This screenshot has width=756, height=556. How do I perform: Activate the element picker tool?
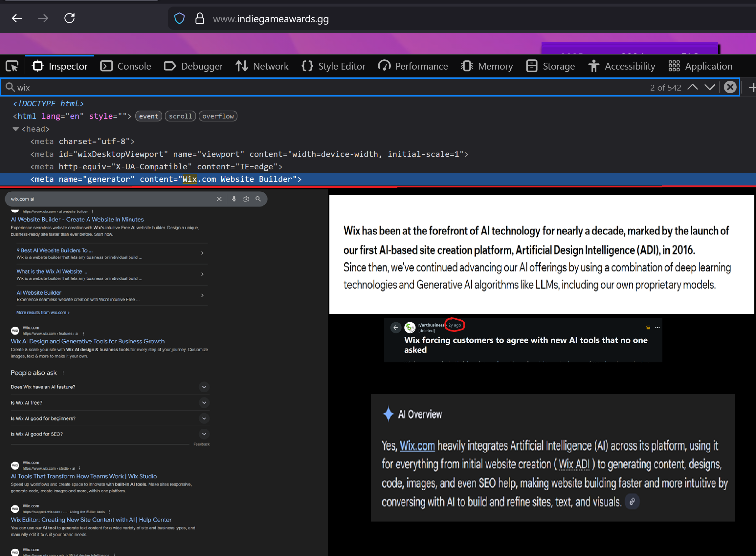coord(12,66)
